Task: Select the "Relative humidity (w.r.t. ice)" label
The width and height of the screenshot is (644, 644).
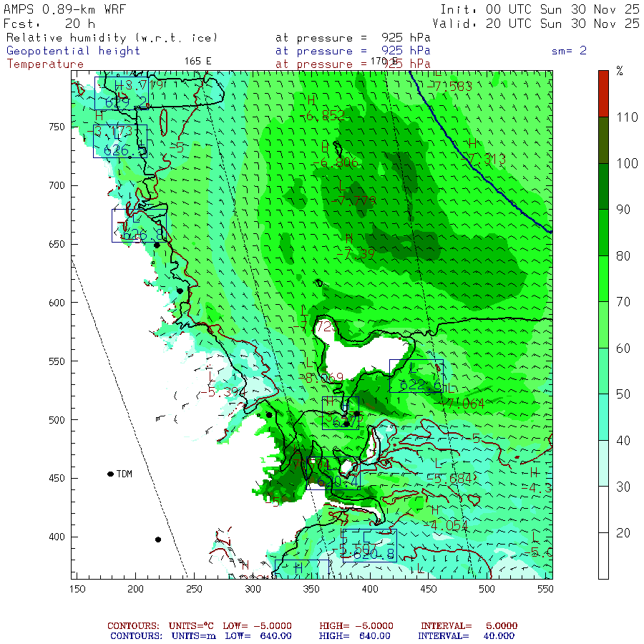Action: 112,38
